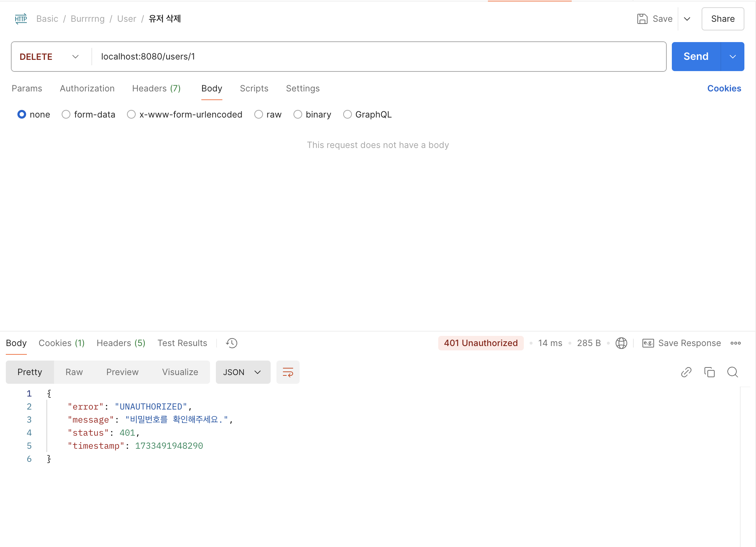This screenshot has height=547, width=756.
Task: Expand the Send button arrow options
Action: coord(732,57)
